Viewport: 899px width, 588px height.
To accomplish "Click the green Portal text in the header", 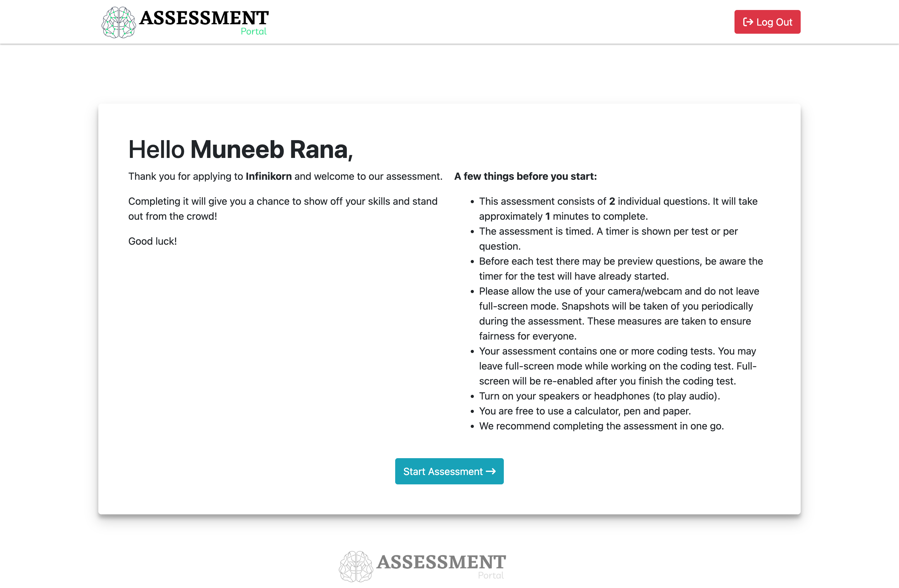I will click(x=253, y=31).
